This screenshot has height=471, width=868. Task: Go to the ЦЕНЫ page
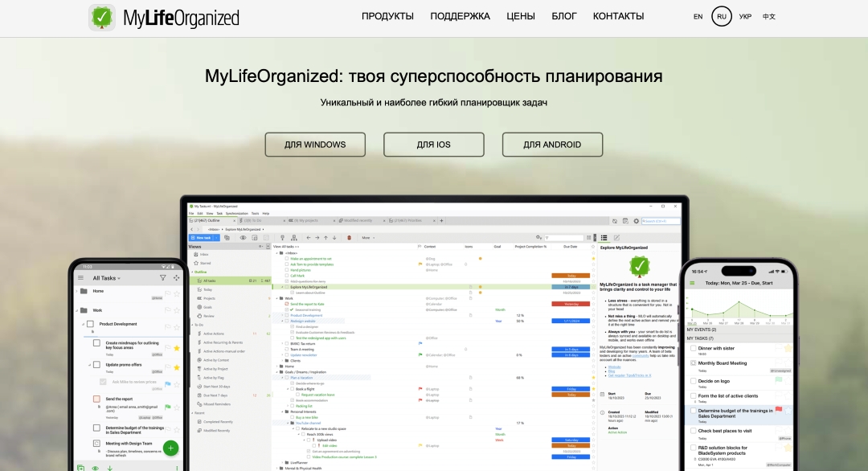tap(520, 16)
